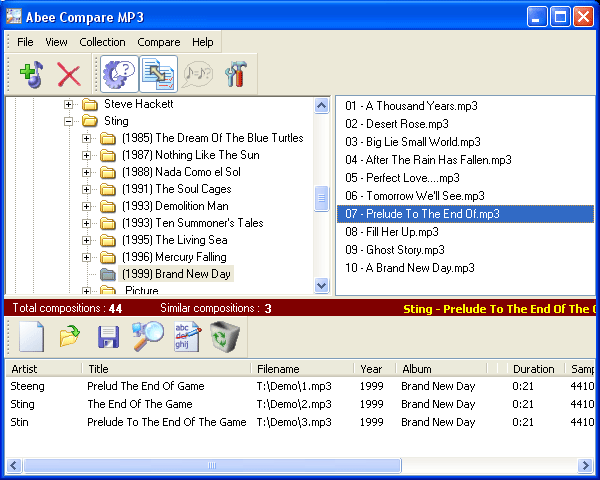The image size is (600, 480).
Task: Click the Sting folder icon
Action: [x=90, y=121]
